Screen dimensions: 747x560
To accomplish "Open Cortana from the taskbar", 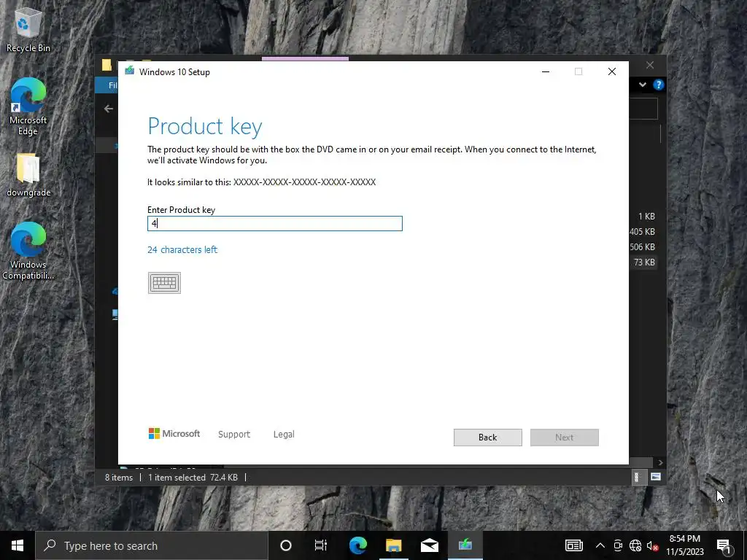I will click(285, 545).
